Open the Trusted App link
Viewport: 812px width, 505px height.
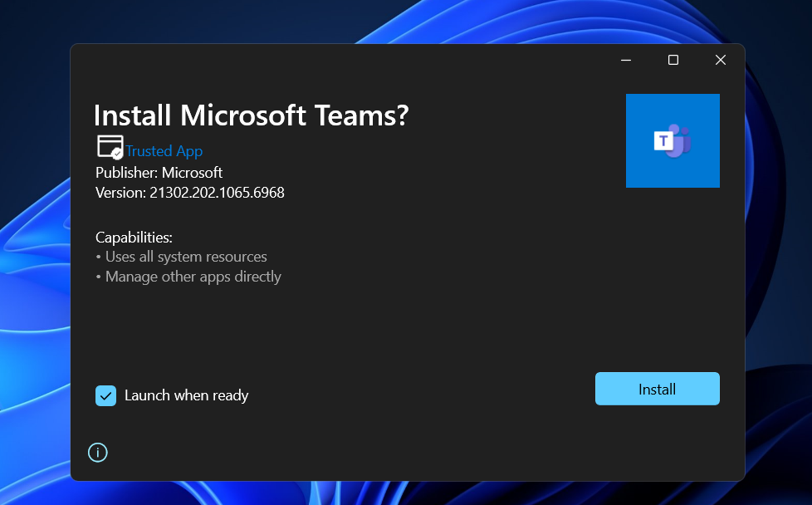pos(164,151)
